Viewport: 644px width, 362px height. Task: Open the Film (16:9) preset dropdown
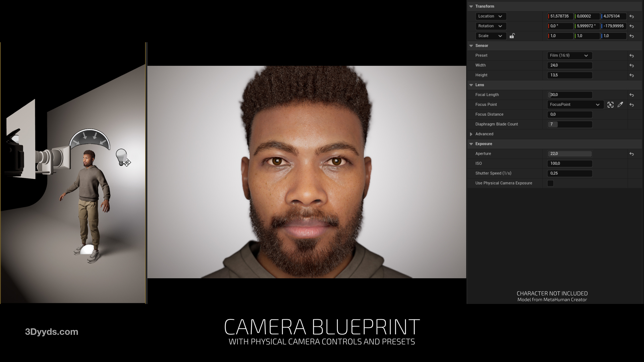pyautogui.click(x=570, y=56)
